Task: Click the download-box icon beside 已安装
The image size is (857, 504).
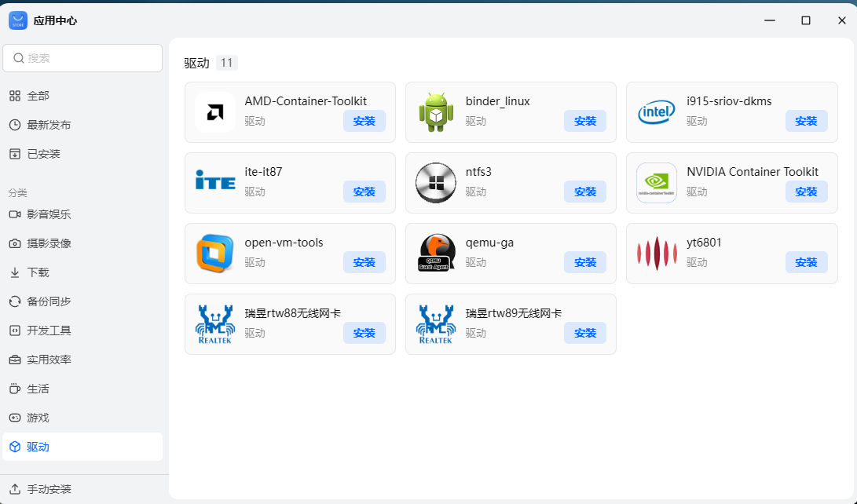Action: [15, 154]
